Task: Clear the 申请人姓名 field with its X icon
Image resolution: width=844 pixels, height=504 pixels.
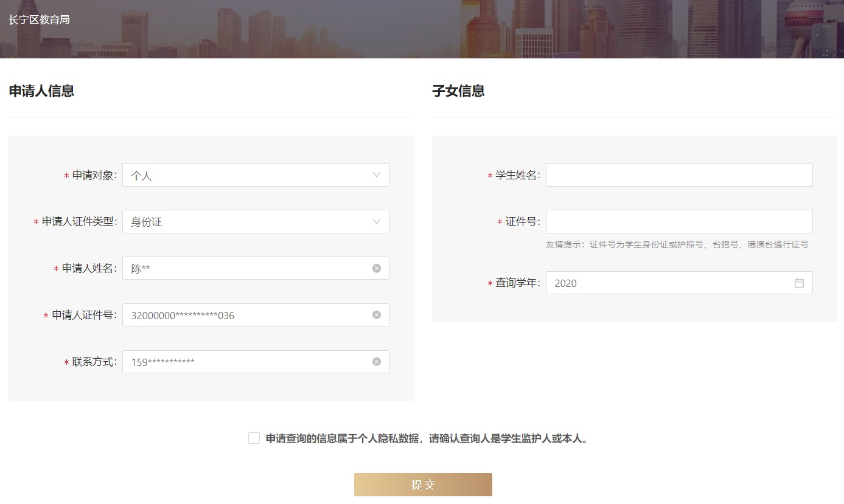Action: tap(377, 268)
